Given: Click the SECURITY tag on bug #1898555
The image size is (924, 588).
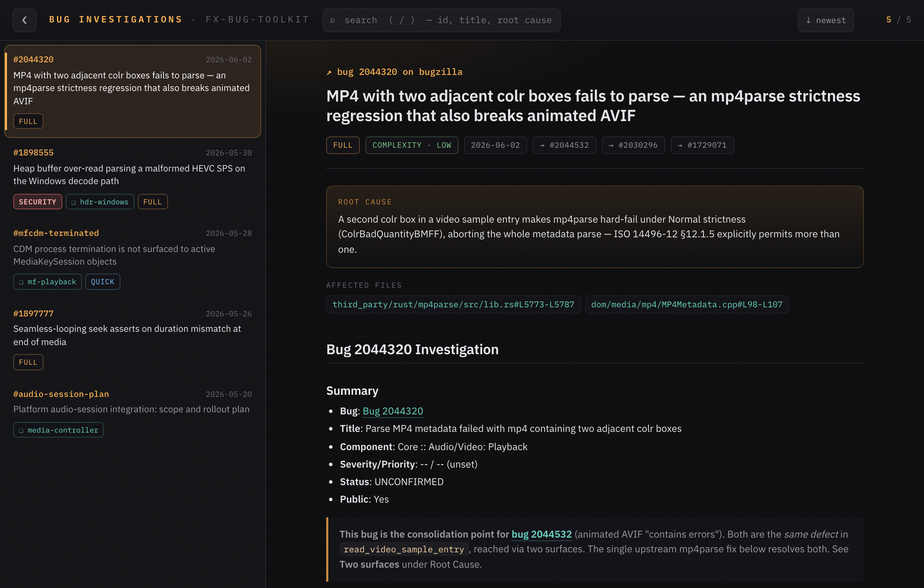Looking at the screenshot, I should tap(37, 202).
